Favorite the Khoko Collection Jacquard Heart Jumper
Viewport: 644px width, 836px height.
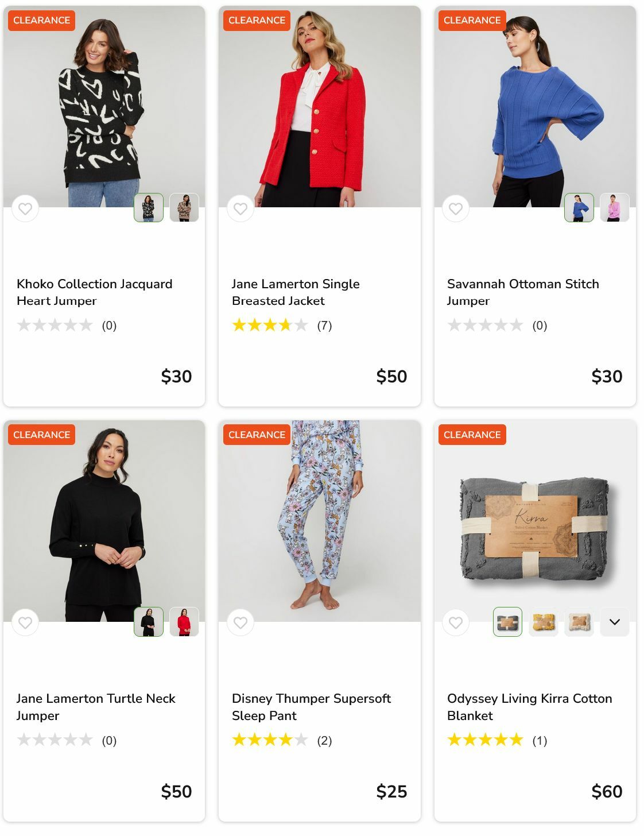25,208
